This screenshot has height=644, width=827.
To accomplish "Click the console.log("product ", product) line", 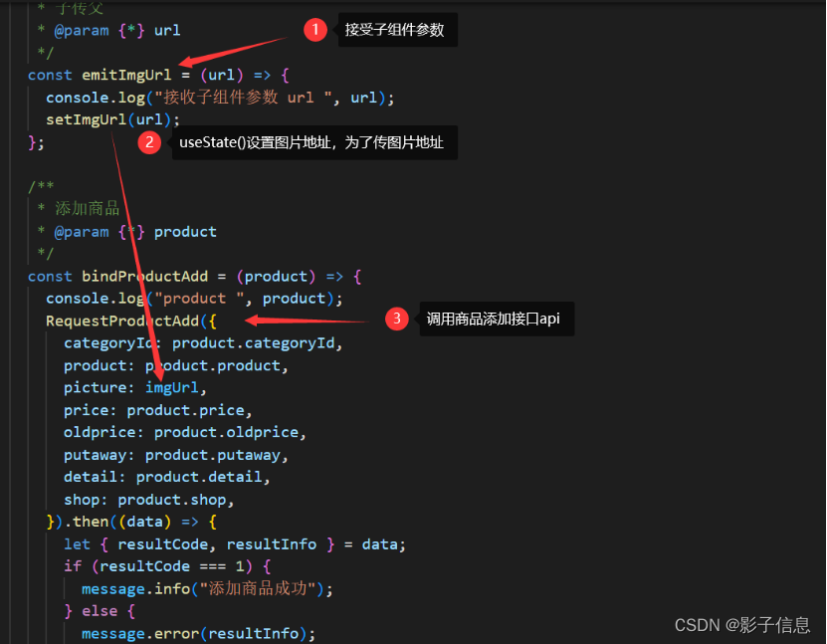I will coord(194,299).
